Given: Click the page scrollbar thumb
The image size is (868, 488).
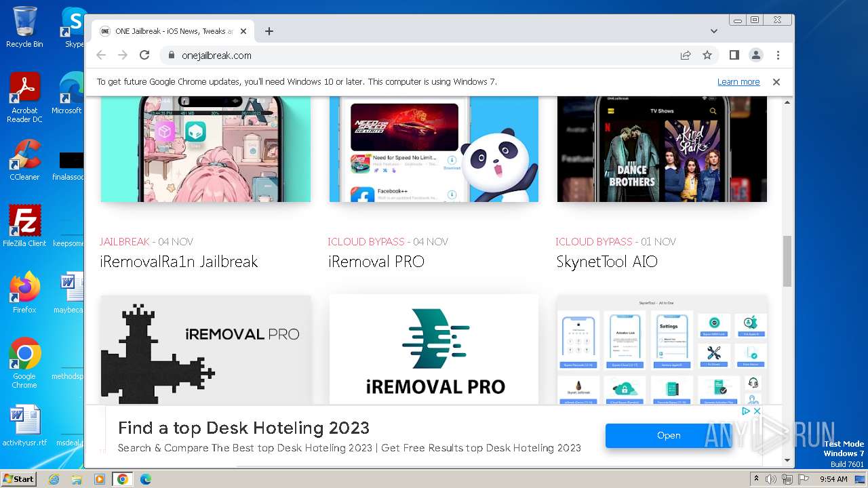Looking at the screenshot, I should click(787, 261).
